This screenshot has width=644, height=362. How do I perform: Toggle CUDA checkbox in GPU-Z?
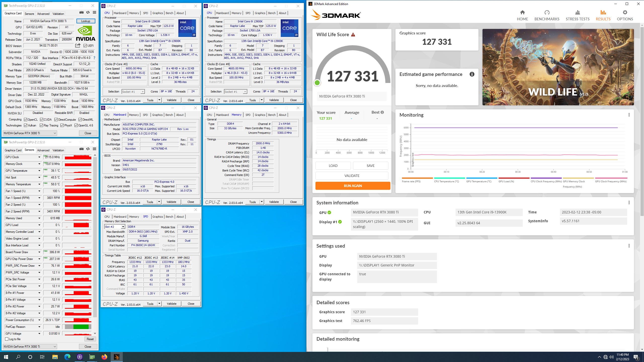click(42, 120)
